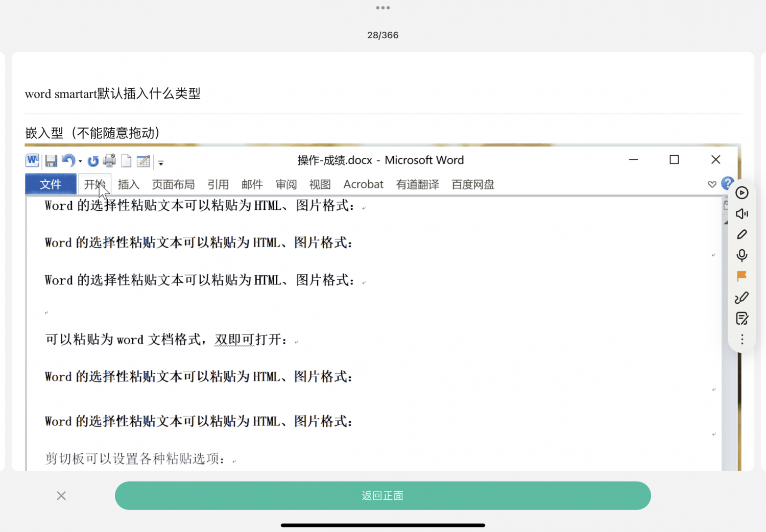Click the notepad-and-pencil icon in Quick Access Toolbar
766x532 pixels.
click(x=143, y=161)
